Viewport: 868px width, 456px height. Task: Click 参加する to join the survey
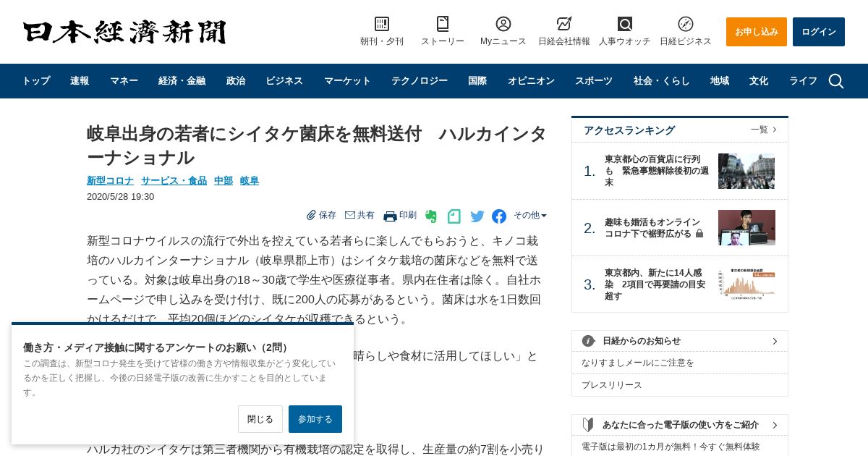(x=315, y=419)
